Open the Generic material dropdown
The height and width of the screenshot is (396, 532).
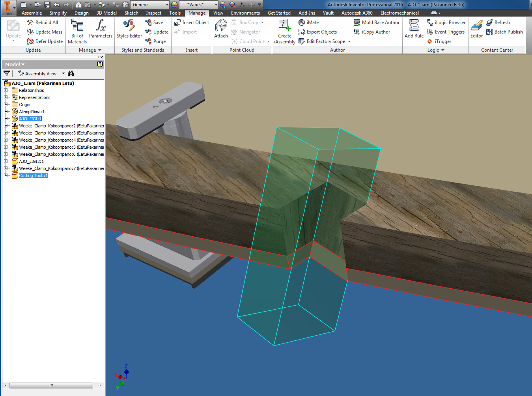tap(167, 5)
